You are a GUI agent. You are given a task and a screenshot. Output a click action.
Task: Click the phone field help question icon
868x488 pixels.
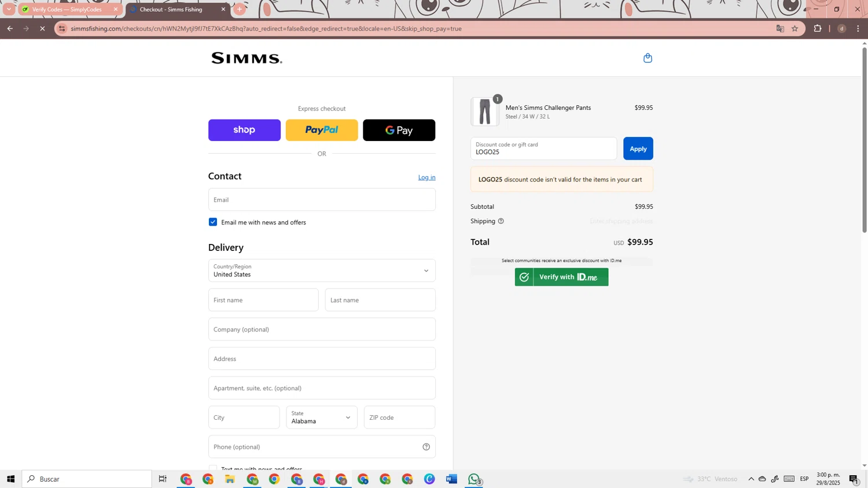426,446
